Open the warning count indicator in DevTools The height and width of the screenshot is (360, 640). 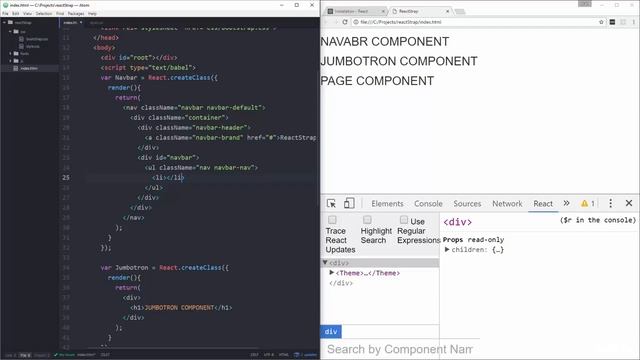588,203
